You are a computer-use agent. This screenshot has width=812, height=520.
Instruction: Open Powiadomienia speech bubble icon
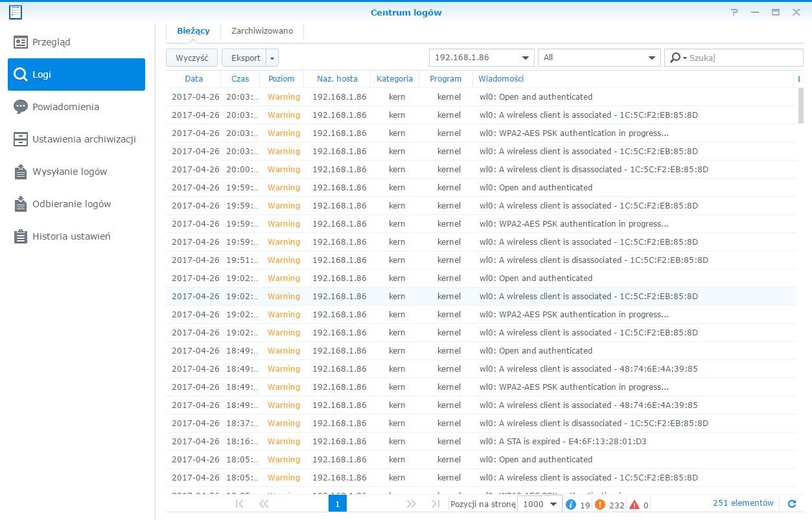pos(21,107)
